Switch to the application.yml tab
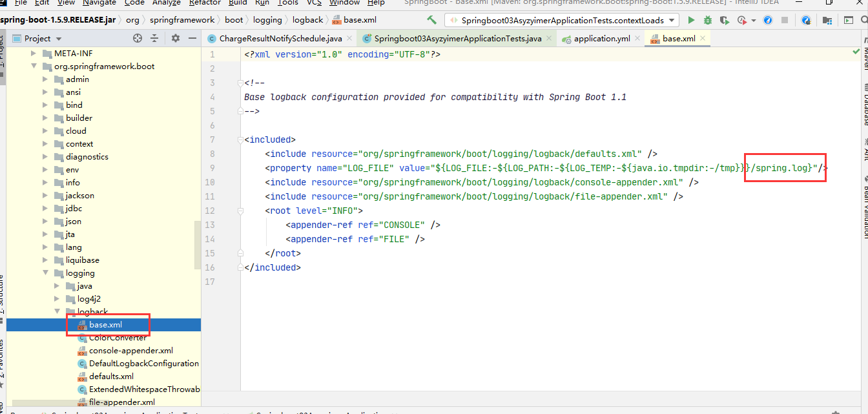 (601, 39)
